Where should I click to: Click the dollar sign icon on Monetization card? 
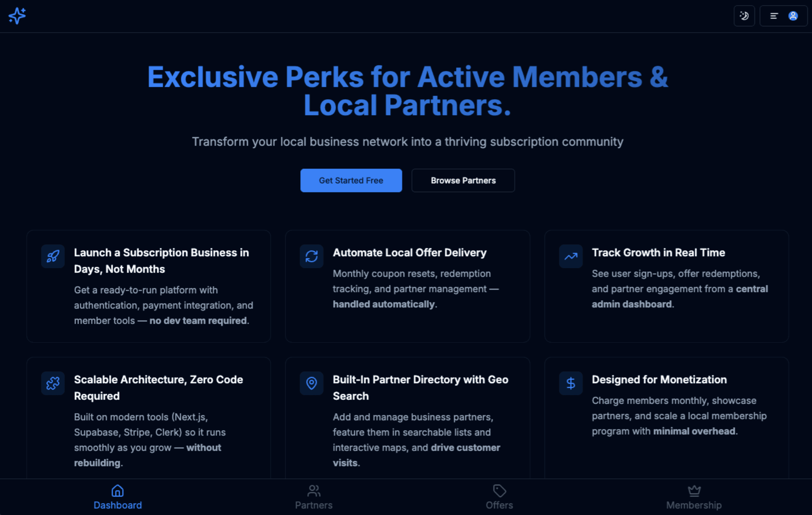pyautogui.click(x=570, y=383)
